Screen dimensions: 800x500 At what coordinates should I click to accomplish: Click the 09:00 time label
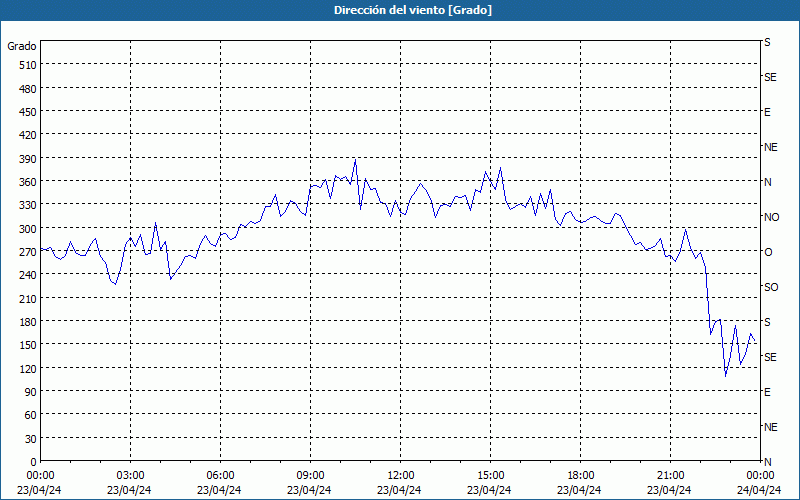tap(311, 476)
